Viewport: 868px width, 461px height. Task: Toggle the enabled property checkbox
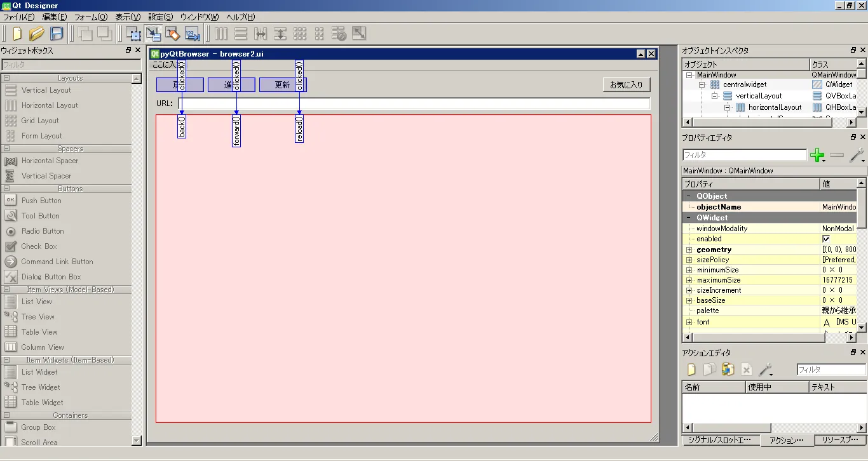point(826,239)
